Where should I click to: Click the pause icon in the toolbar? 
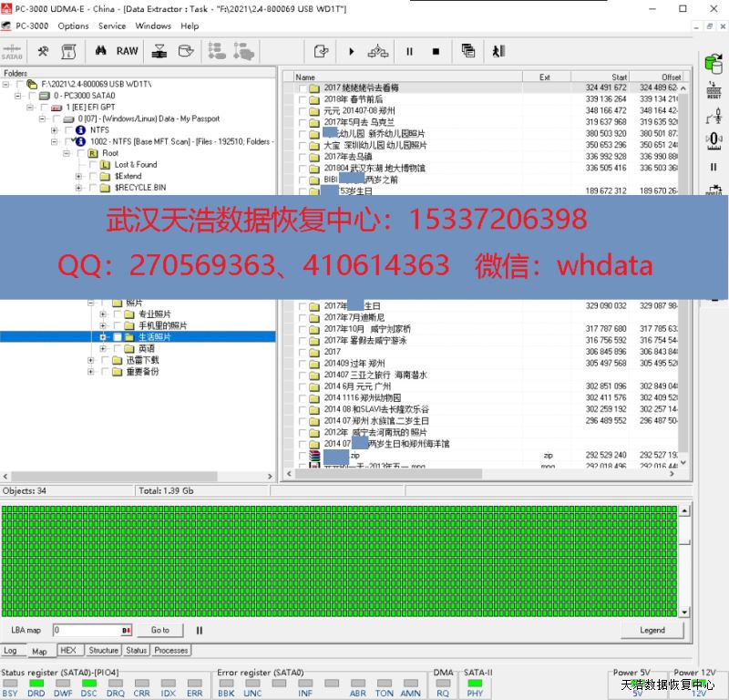(409, 51)
